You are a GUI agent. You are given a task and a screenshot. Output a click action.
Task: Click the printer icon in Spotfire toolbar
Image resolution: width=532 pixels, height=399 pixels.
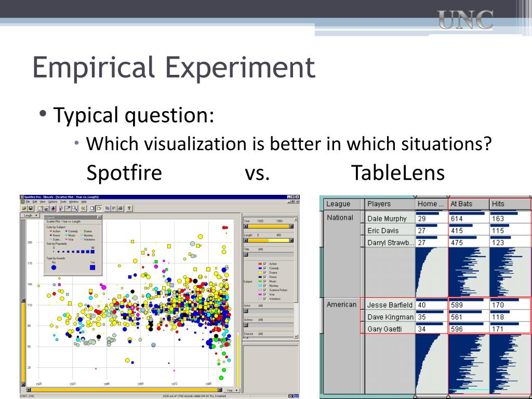click(121, 208)
